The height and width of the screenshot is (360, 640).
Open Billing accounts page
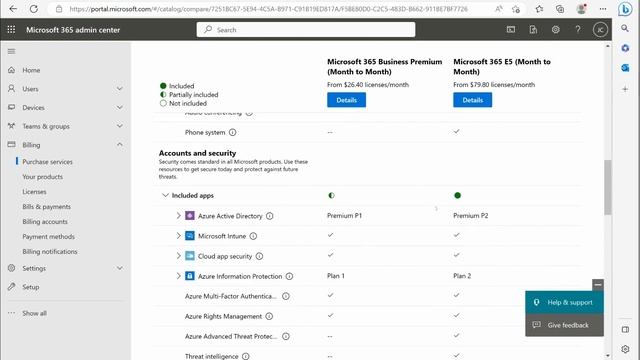click(45, 222)
